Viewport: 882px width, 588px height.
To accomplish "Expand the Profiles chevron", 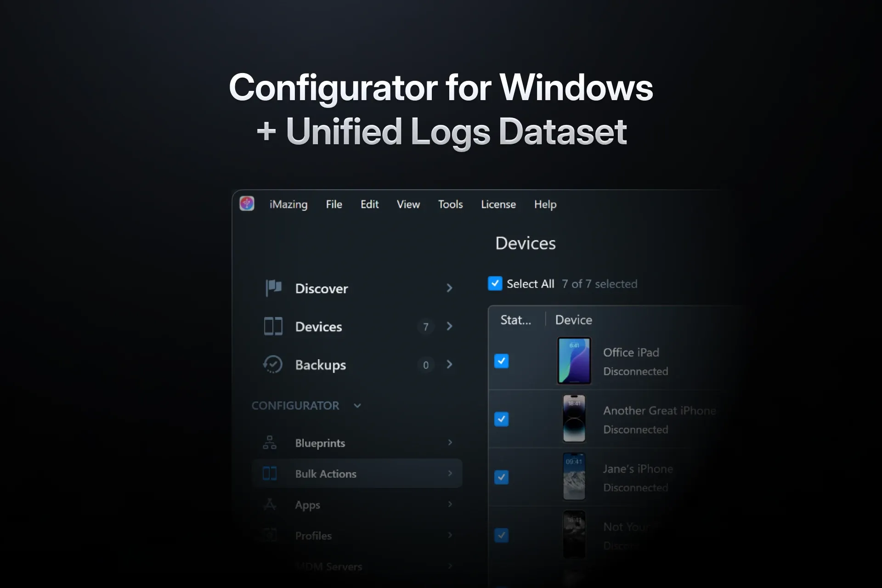I will [x=450, y=535].
